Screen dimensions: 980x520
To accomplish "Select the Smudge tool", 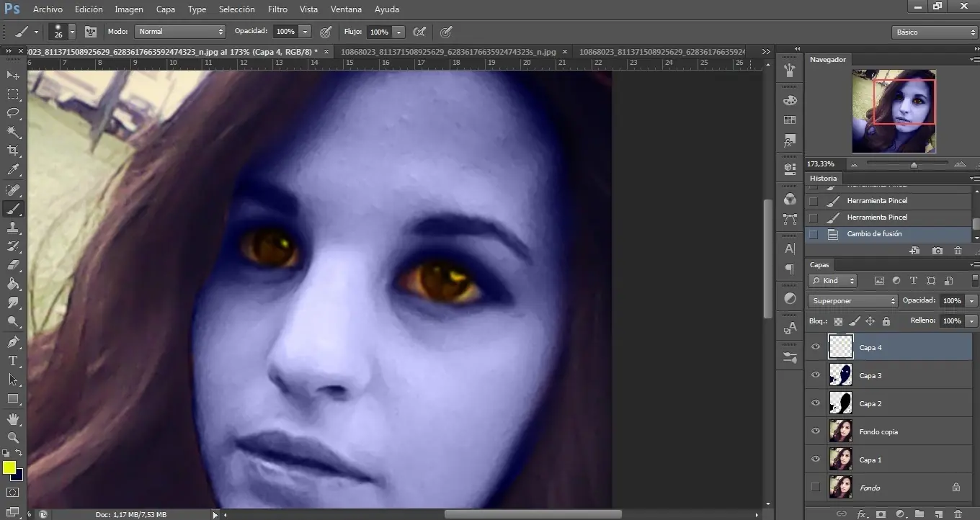I will point(13,303).
